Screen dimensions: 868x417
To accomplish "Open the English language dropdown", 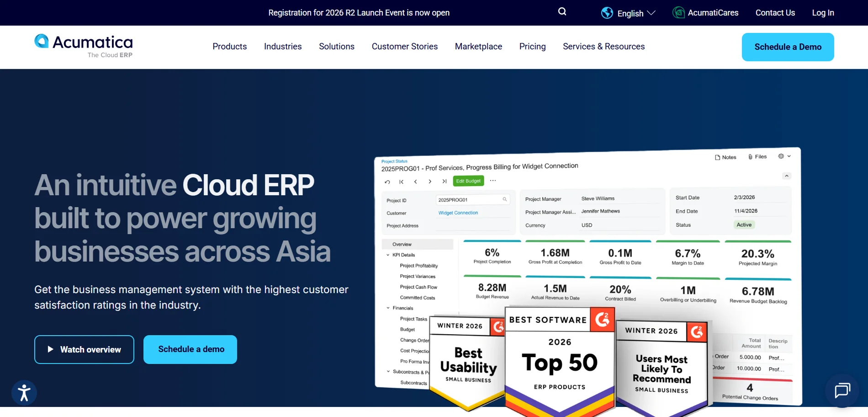I will click(636, 13).
